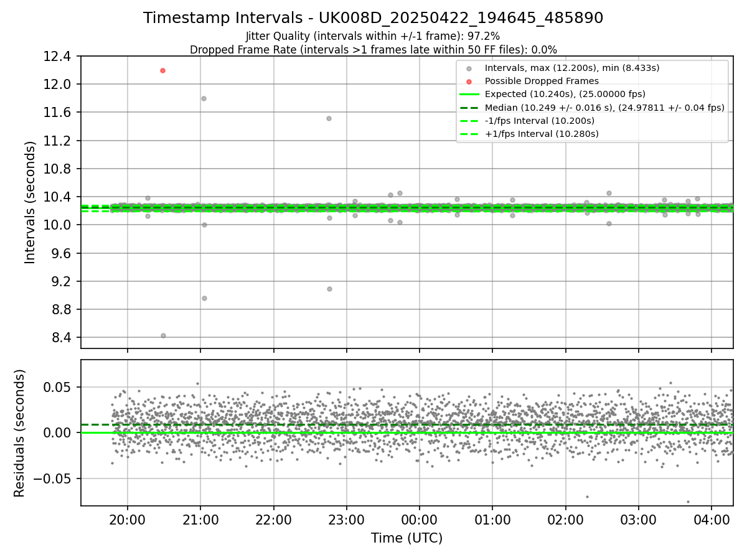
Task: Click the gray outlier point near 9.1 seconds
Action: click(329, 289)
